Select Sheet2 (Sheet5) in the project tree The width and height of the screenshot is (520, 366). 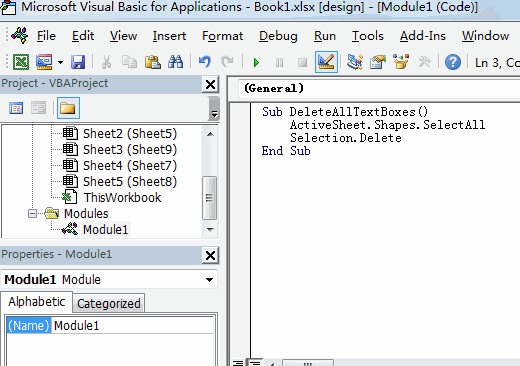[x=130, y=134]
